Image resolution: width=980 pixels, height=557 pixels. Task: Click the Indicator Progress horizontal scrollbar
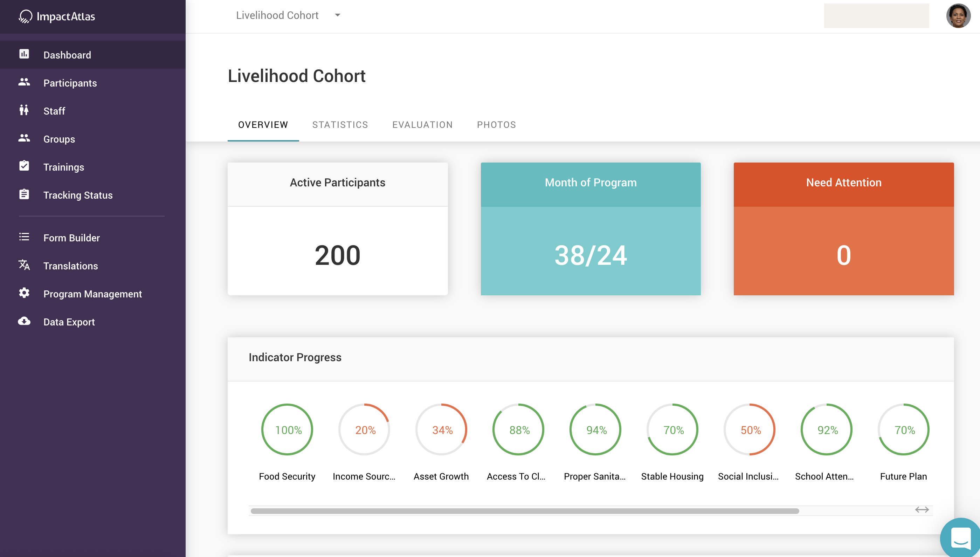pos(524,511)
